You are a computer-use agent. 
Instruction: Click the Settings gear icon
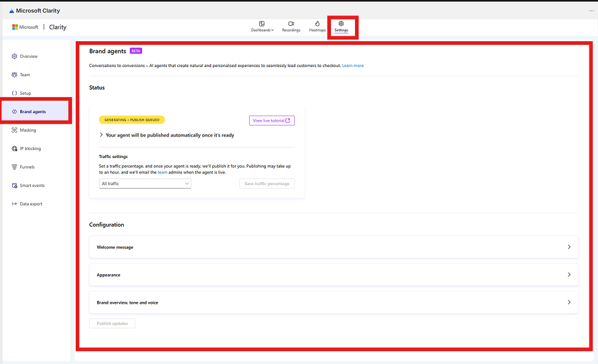point(341,23)
